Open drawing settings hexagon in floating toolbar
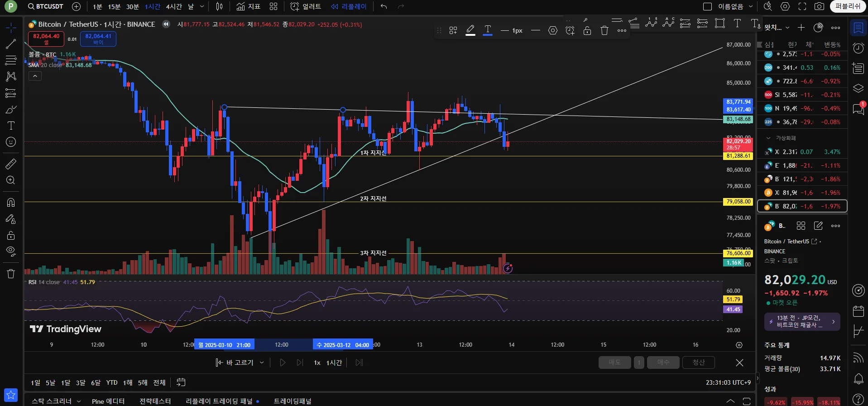868x406 pixels. pos(553,30)
